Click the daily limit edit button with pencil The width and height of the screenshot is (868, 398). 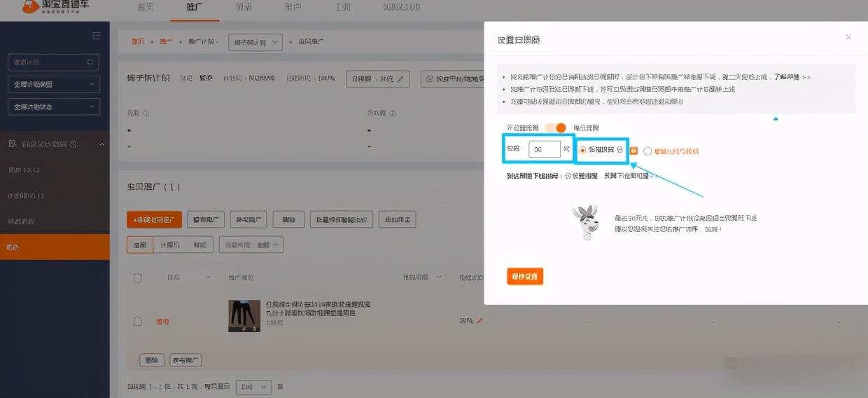[378, 78]
